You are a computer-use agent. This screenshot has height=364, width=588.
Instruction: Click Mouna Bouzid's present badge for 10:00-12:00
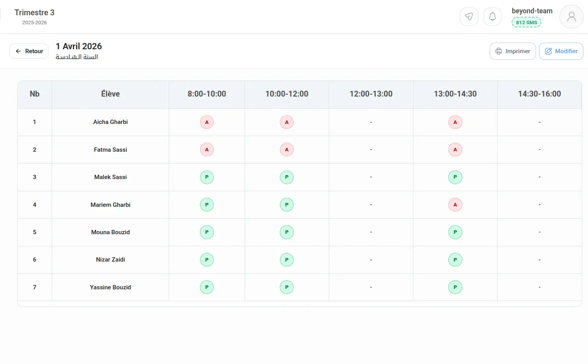pos(287,232)
